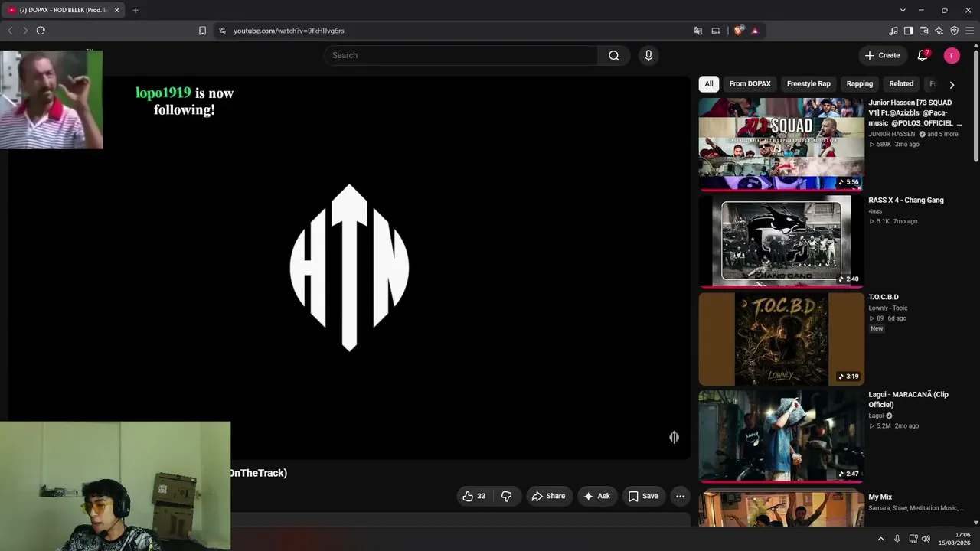Like the video with thumbs up

[x=475, y=496]
